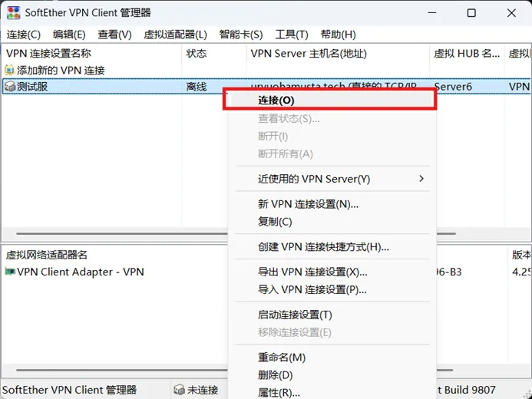Select 重命名(M) from the context menu

tap(282, 358)
